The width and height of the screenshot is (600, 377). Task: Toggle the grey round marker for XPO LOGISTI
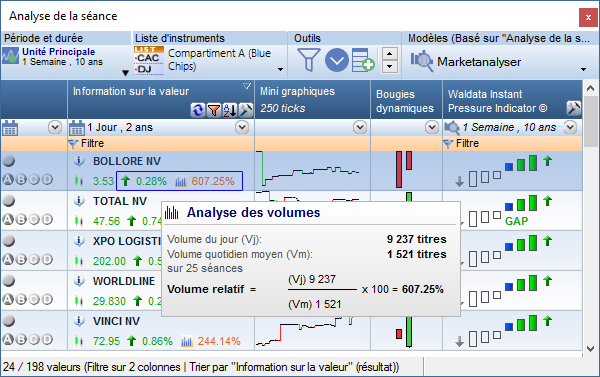(8, 240)
